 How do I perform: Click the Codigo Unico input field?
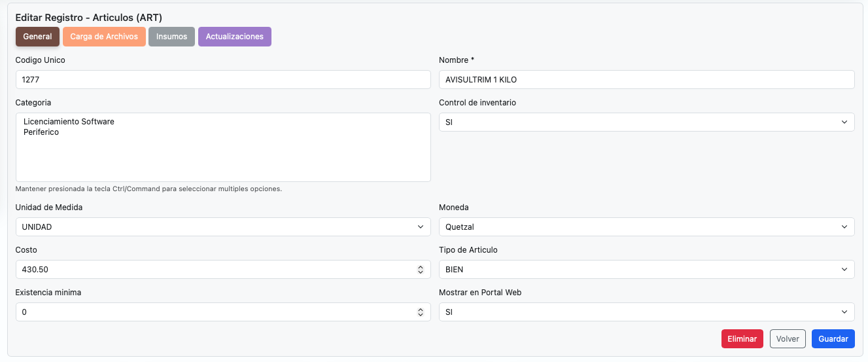pos(222,80)
